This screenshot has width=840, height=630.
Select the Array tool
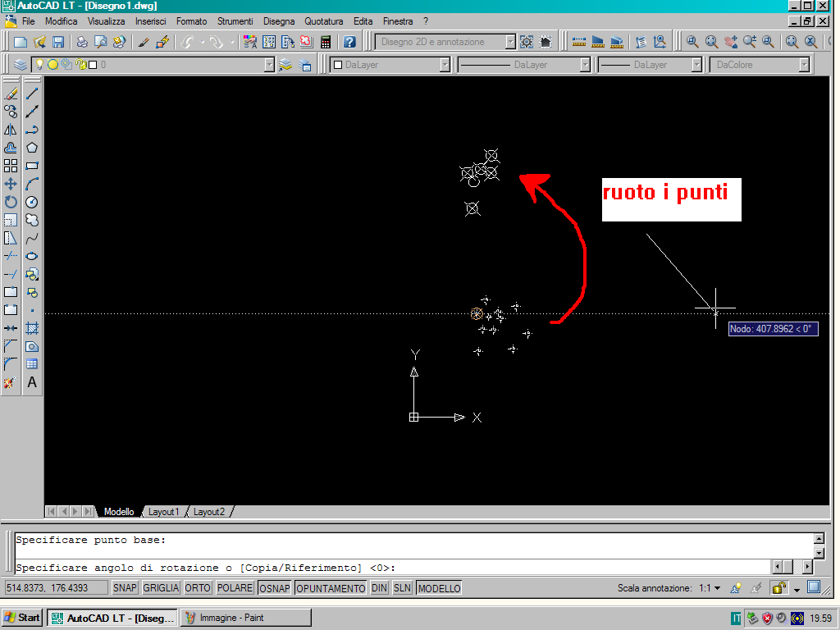(11, 166)
